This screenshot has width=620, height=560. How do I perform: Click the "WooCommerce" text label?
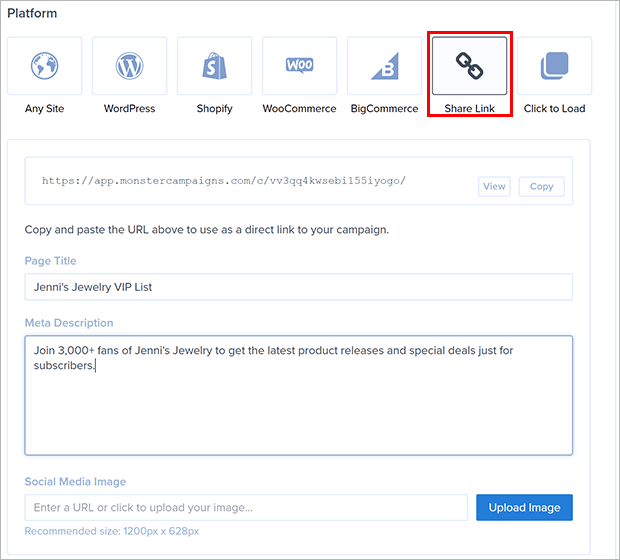pos(299,108)
